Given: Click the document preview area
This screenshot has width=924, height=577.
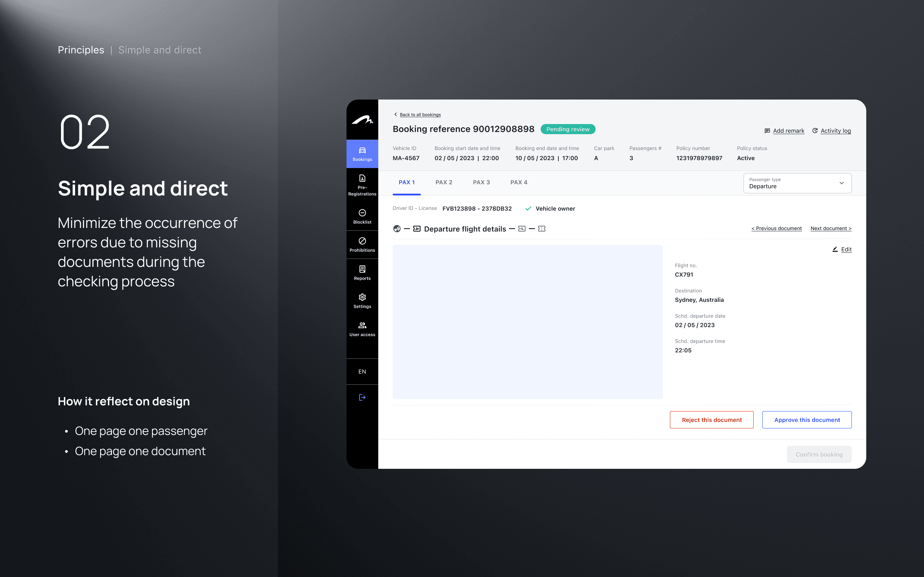Looking at the screenshot, I should coord(527,322).
